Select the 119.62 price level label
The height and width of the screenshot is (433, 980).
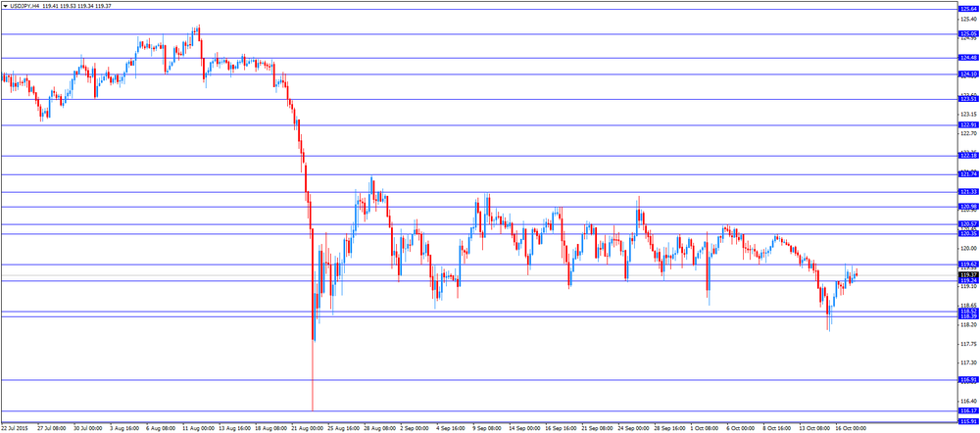(968, 265)
